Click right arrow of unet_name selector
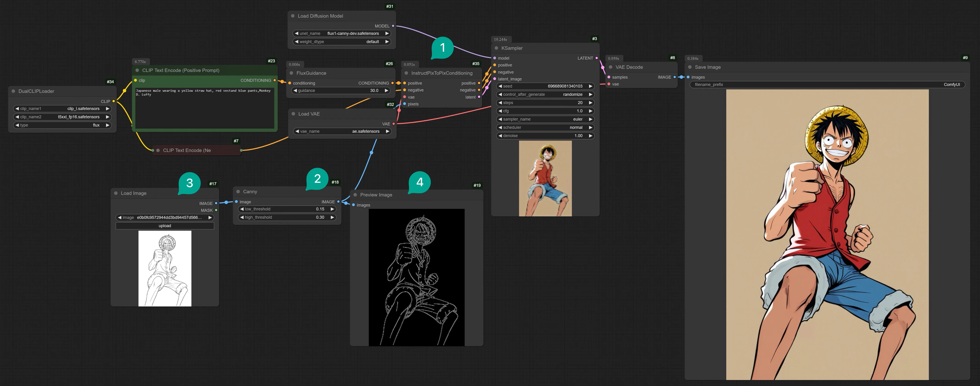Screen dimensions: 980x386 (x=387, y=33)
